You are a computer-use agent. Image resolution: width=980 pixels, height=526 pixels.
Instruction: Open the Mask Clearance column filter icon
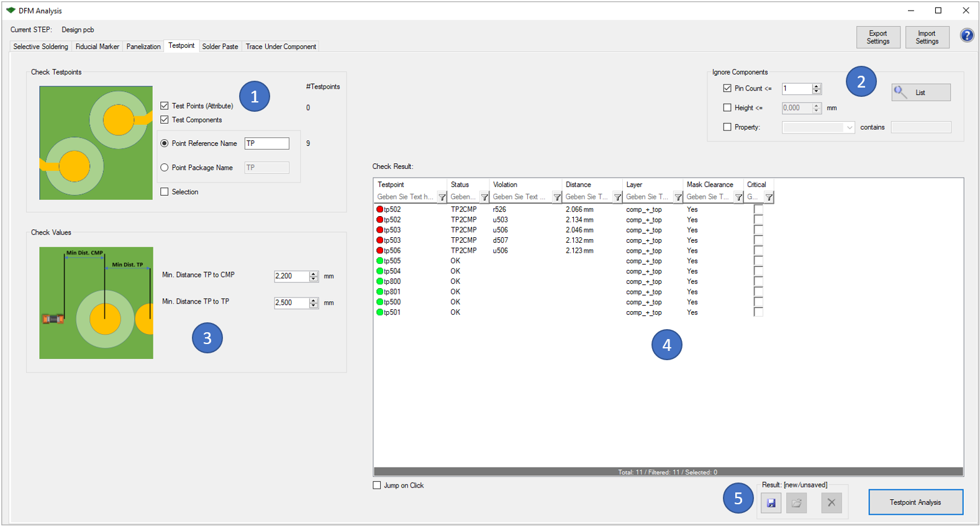(x=738, y=197)
